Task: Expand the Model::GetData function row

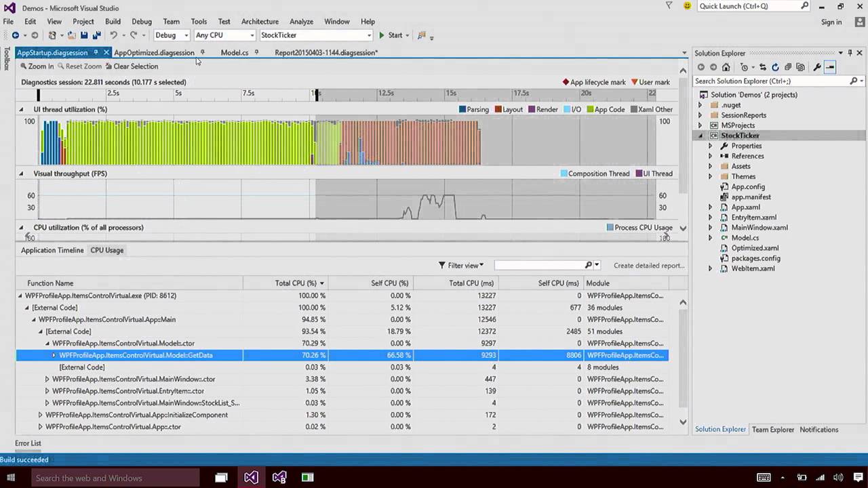Action: pos(54,355)
